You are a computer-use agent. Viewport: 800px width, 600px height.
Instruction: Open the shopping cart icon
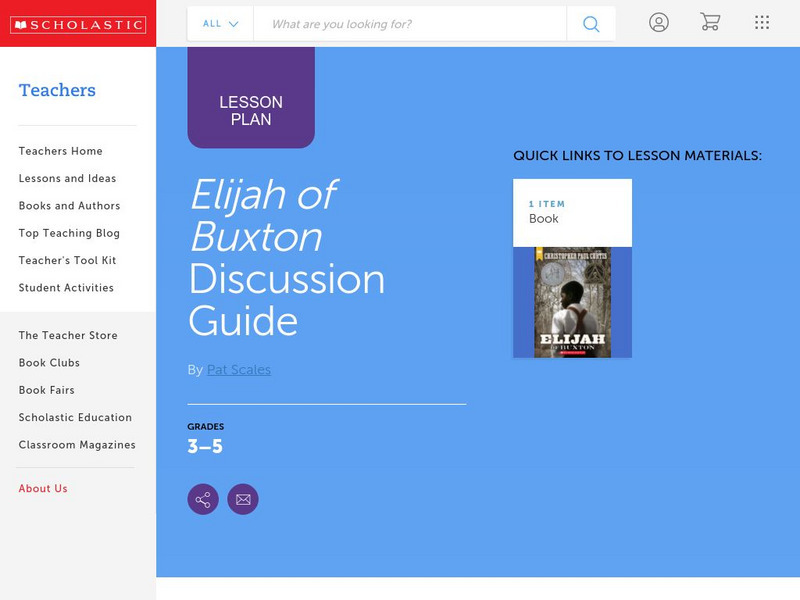(x=711, y=22)
